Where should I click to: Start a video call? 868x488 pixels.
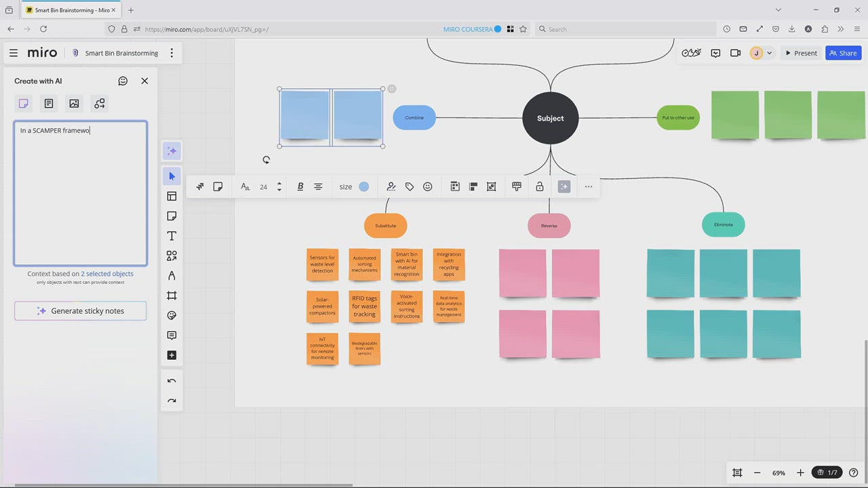pyautogui.click(x=736, y=53)
